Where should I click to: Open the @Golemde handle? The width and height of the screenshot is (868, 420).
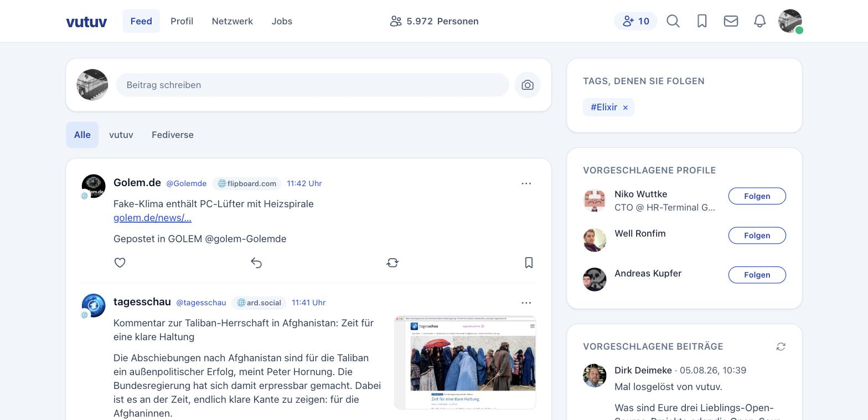point(187,183)
